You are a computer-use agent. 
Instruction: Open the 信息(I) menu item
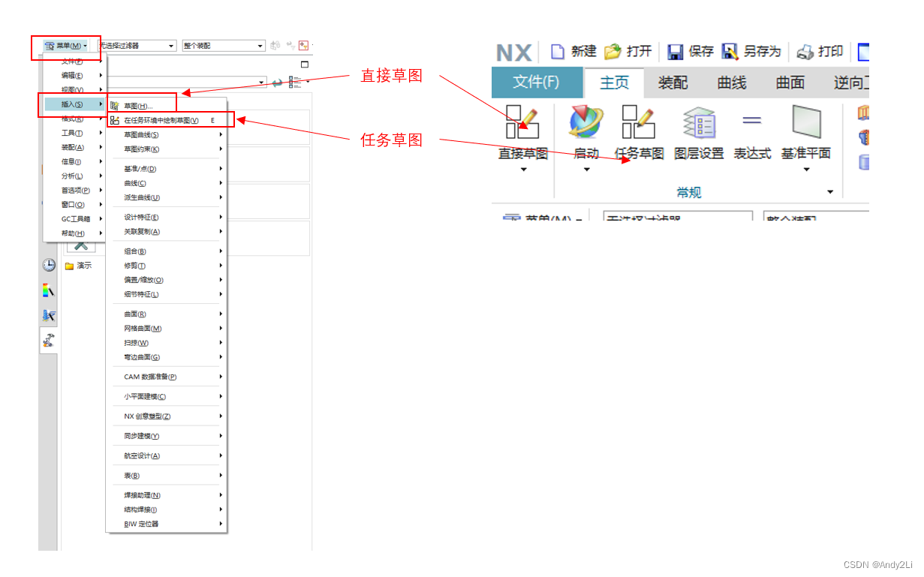[74, 161]
